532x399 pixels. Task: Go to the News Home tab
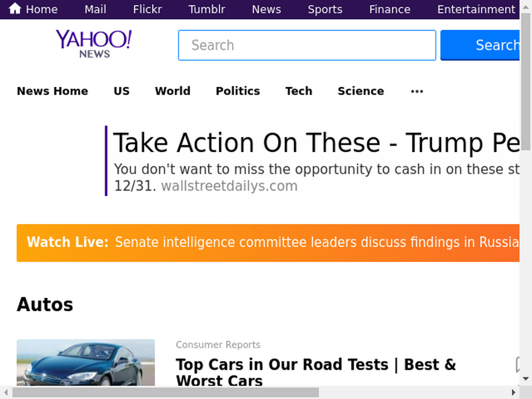click(52, 91)
